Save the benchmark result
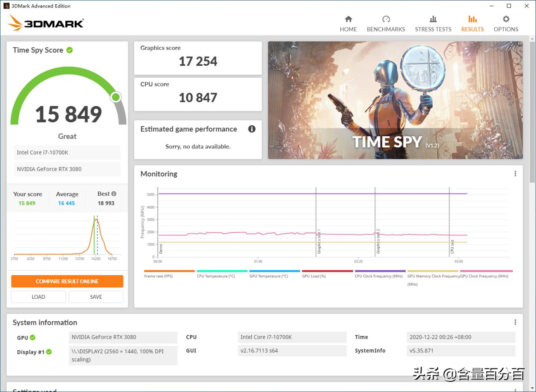536x392 pixels. pos(96,297)
